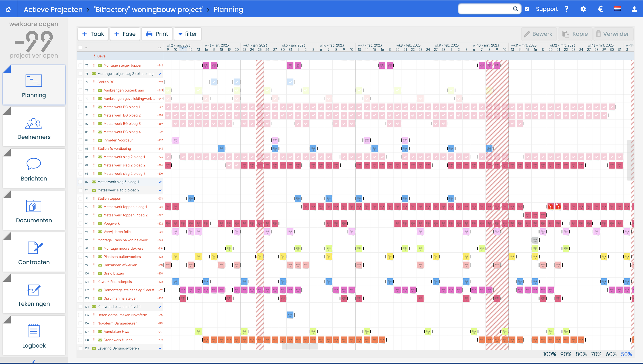Click wk10 - mrt. 2023 week header
This screenshot has width=643, height=364.
pyautogui.click(x=486, y=45)
